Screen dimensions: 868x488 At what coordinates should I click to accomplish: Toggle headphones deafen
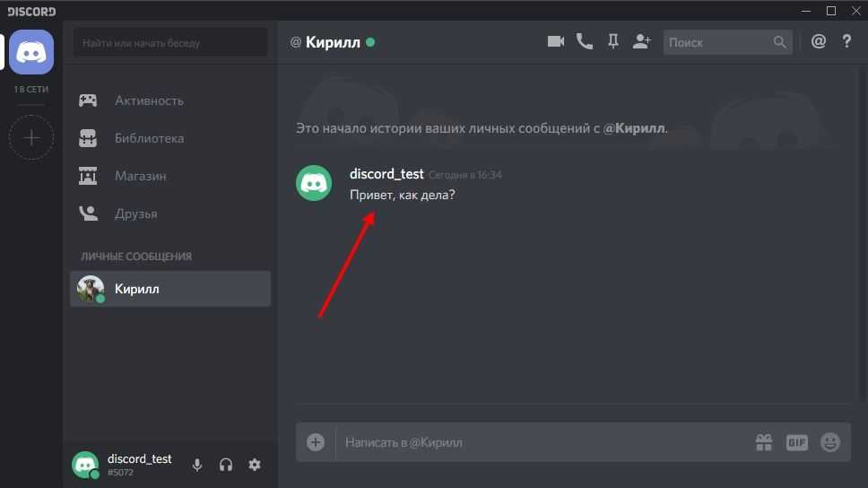tap(226, 465)
